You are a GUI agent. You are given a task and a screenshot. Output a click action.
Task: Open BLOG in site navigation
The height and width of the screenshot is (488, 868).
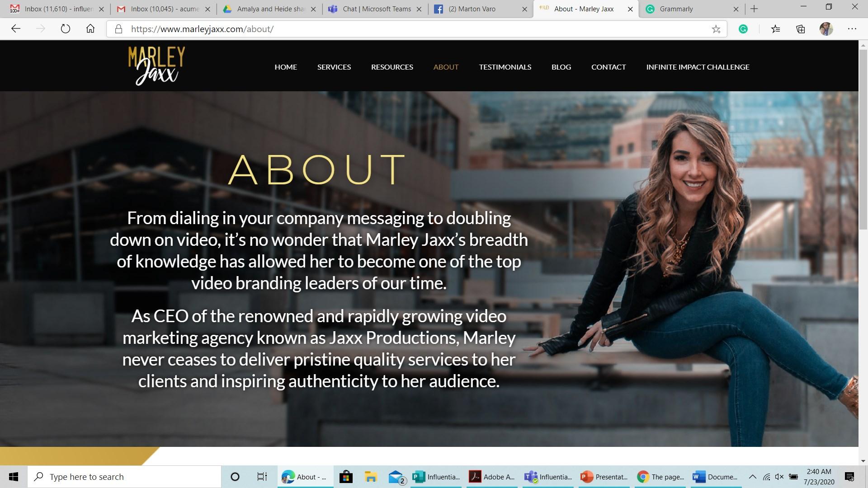561,67
